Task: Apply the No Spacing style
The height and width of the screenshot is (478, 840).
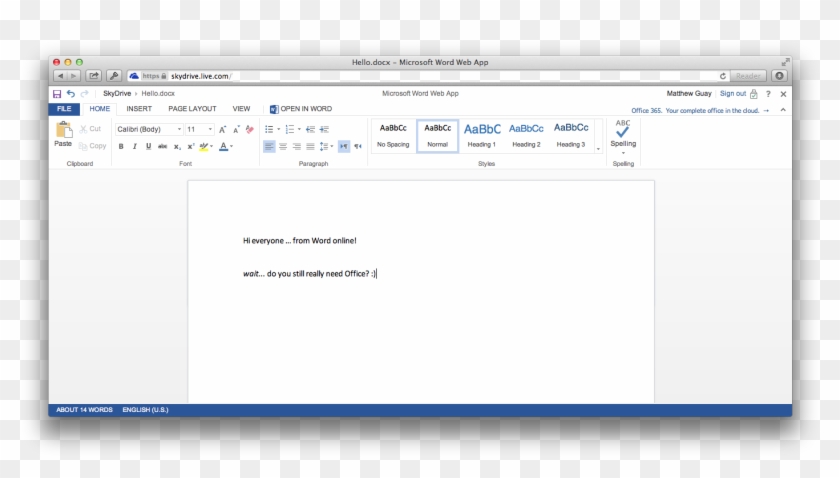Action: (393, 136)
